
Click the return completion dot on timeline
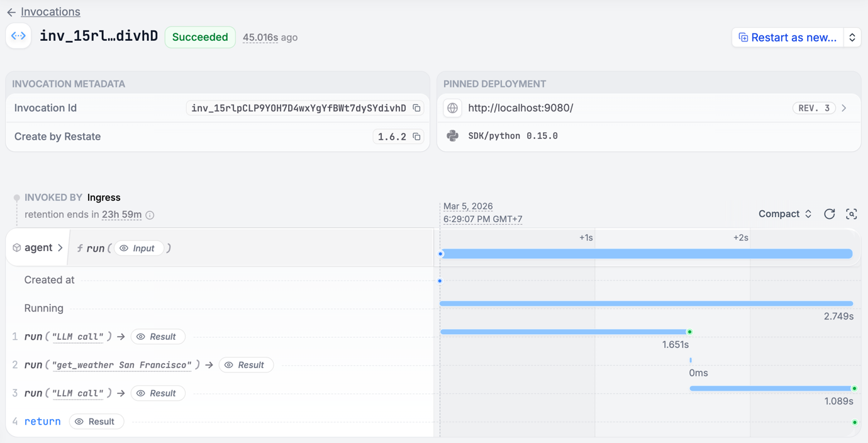(855, 422)
